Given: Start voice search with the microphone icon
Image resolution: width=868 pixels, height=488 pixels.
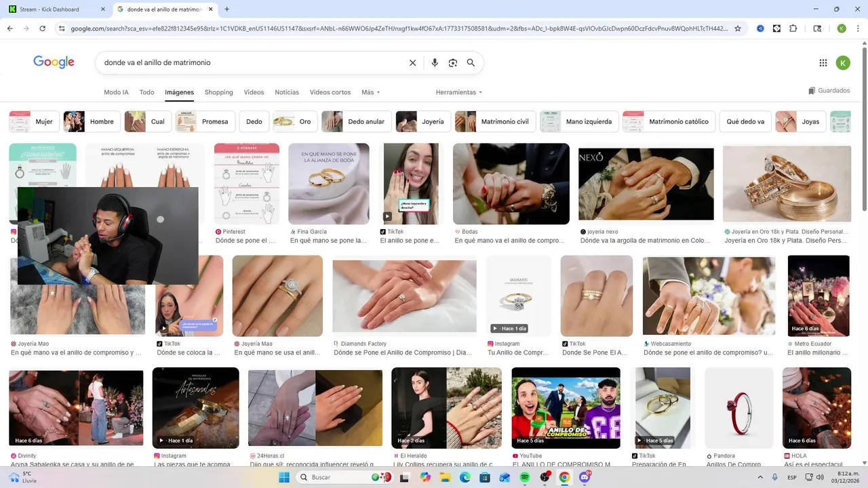Looking at the screenshot, I should click(x=435, y=62).
